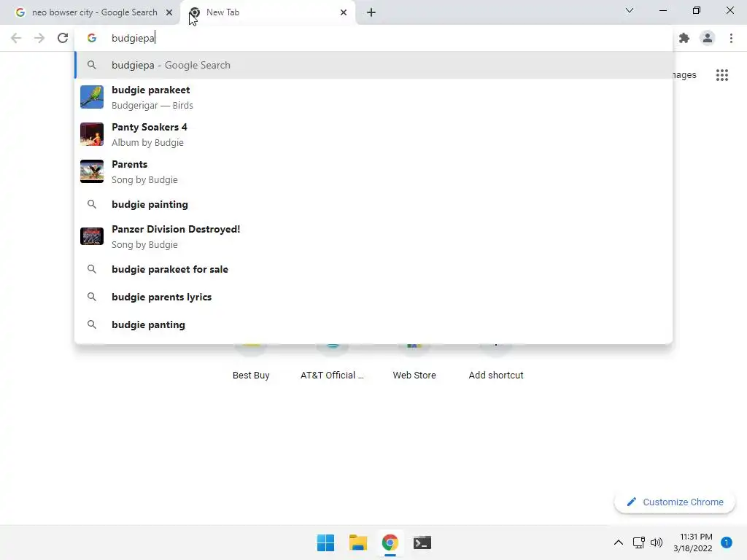Image resolution: width=747 pixels, height=560 pixels.
Task: Open Chrome's three-dot menu
Action: coord(731,38)
